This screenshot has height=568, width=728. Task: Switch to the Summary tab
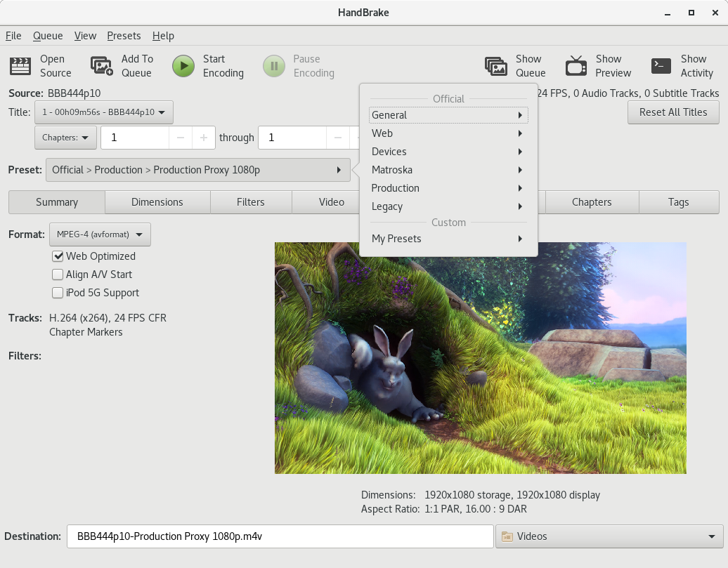(57, 202)
